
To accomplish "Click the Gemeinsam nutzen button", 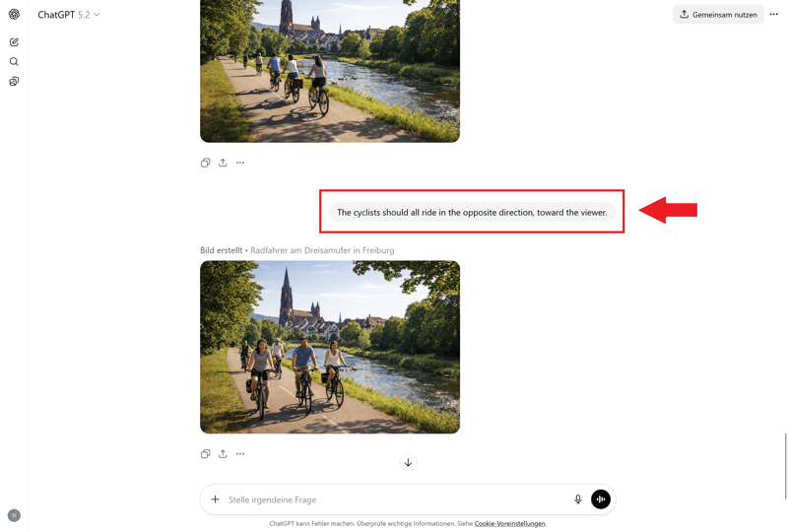I will coord(718,15).
